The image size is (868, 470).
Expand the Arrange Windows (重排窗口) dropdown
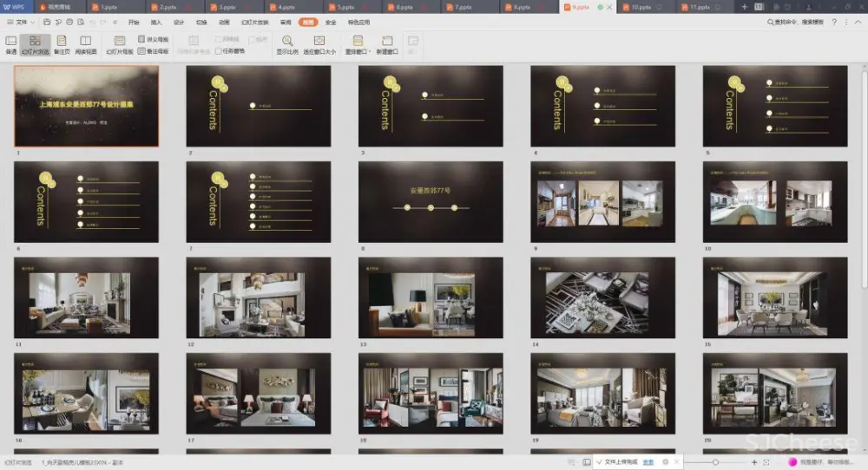(x=358, y=44)
